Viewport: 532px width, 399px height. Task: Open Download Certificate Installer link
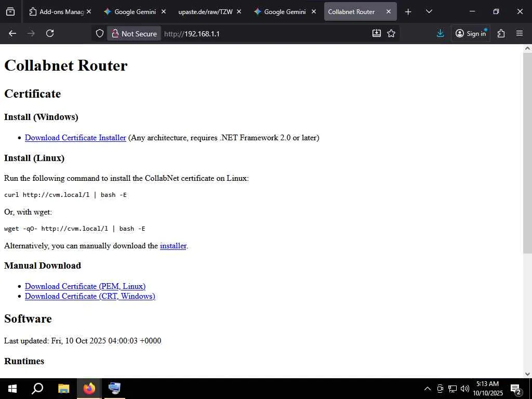coord(75,138)
